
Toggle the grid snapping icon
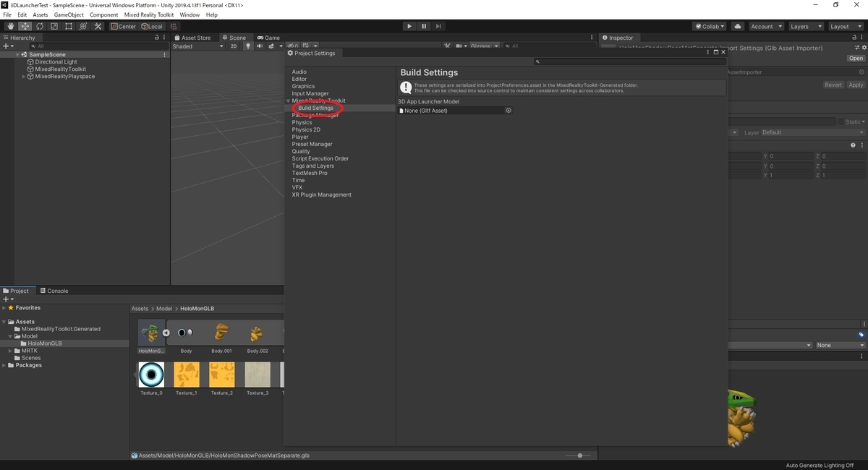tap(174, 26)
